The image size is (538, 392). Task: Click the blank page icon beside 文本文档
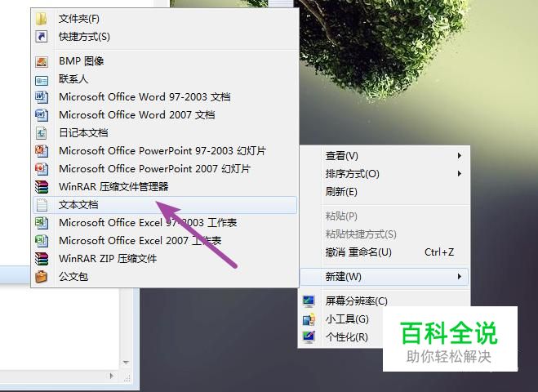point(42,205)
